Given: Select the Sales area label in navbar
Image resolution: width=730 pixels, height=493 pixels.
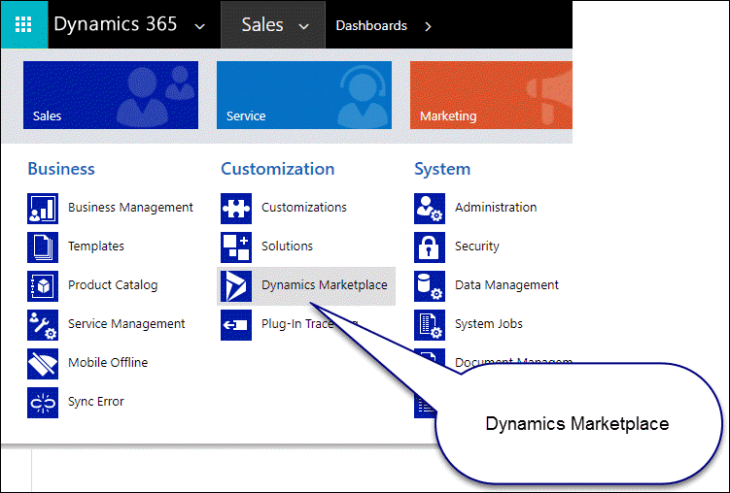Looking at the screenshot, I should pos(262,25).
